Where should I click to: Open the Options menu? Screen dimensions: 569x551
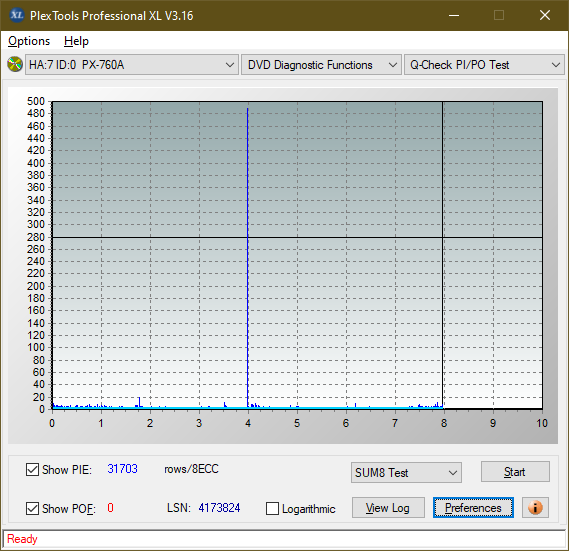click(29, 41)
